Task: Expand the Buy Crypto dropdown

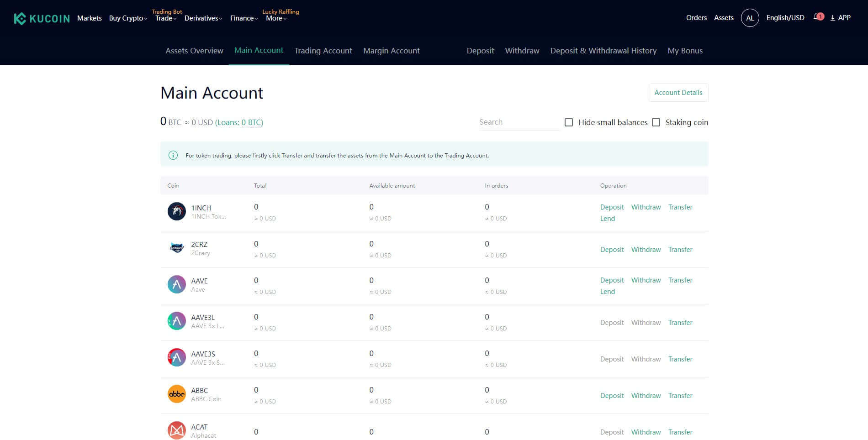Action: coord(128,18)
